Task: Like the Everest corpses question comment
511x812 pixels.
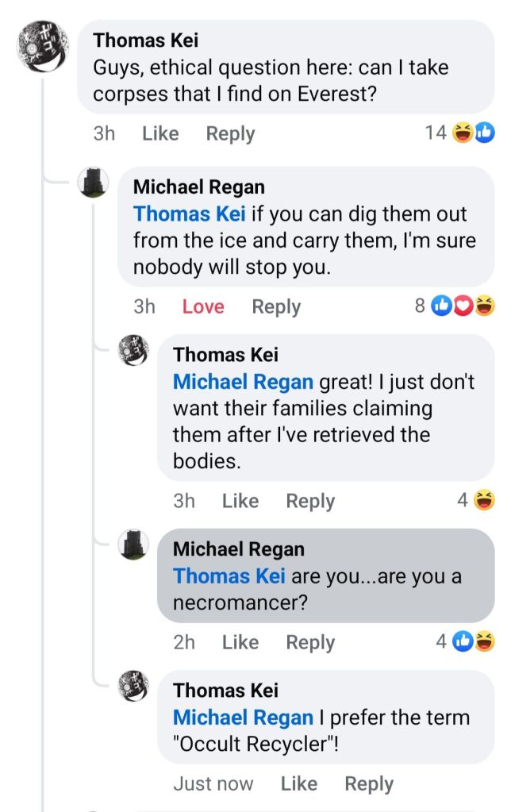Action: 160,134
